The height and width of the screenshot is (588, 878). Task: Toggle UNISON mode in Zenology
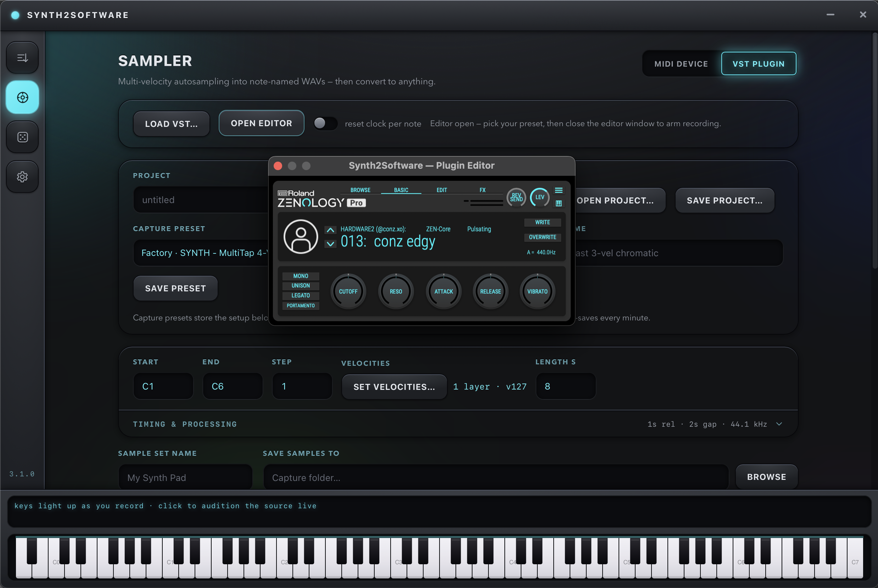click(x=301, y=286)
